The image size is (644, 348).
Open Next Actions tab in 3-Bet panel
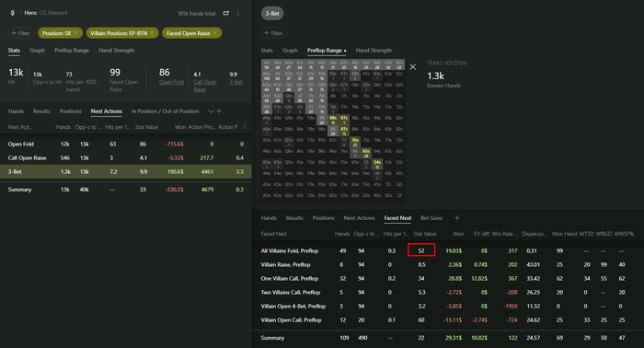click(359, 218)
